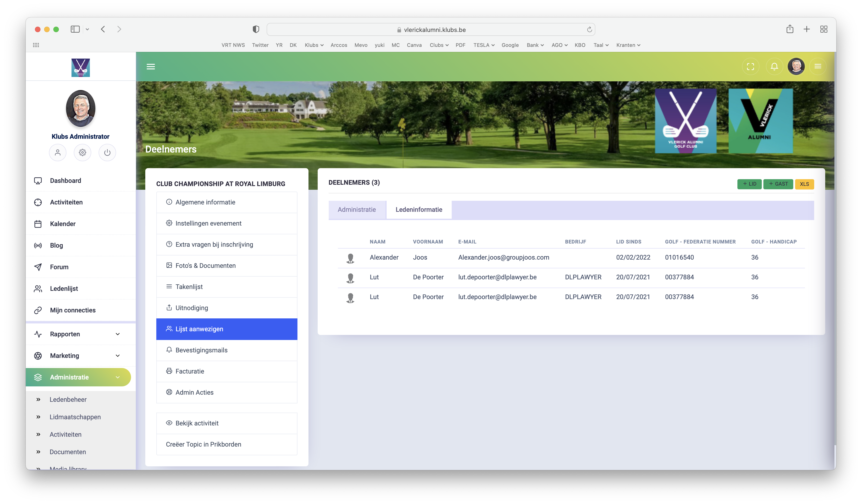Toggle fullscreen mode icon in header
Viewport: 862px width, 504px height.
pyautogui.click(x=750, y=67)
